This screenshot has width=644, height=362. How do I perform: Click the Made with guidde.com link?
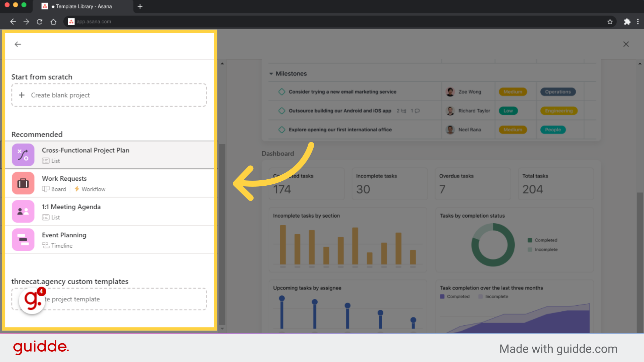click(x=558, y=349)
